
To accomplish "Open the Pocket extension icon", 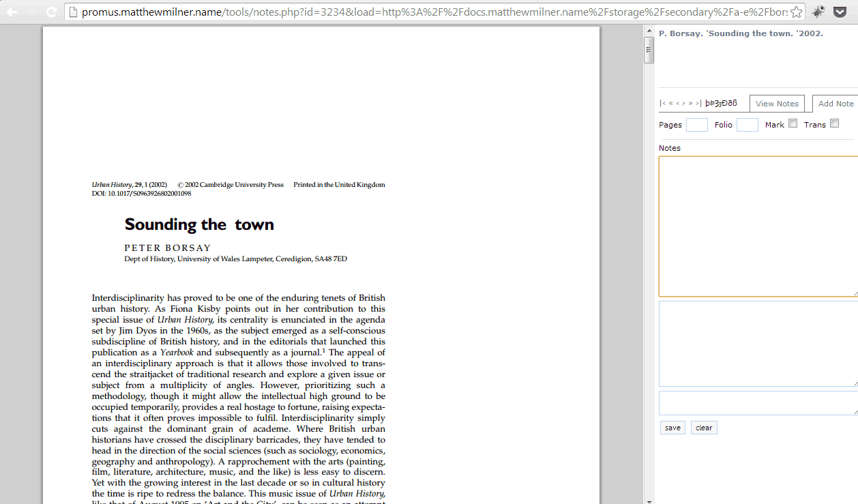I will pyautogui.click(x=841, y=12).
